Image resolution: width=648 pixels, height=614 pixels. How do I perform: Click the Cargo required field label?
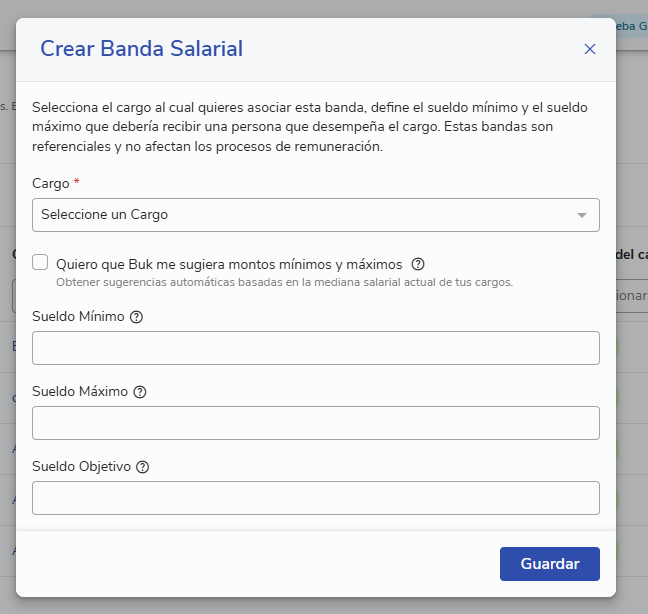click(x=51, y=183)
